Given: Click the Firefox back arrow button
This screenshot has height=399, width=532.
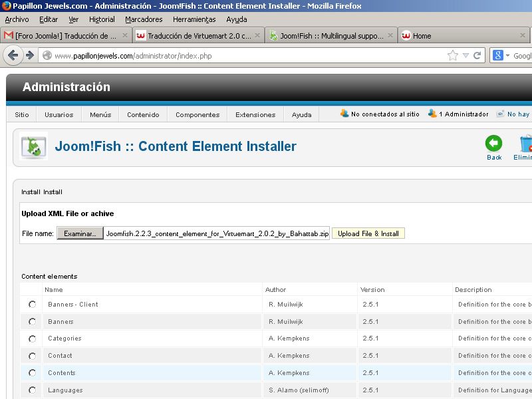Looking at the screenshot, I should pyautogui.click(x=13, y=55).
